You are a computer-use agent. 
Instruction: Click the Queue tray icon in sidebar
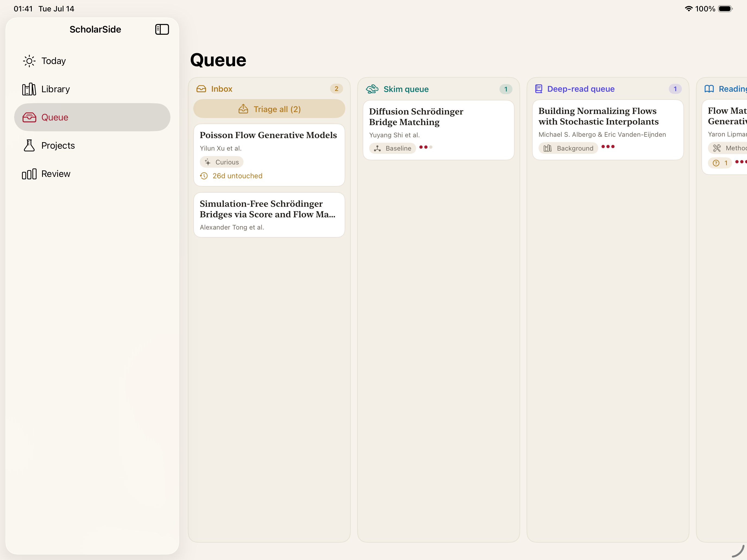pos(29,117)
